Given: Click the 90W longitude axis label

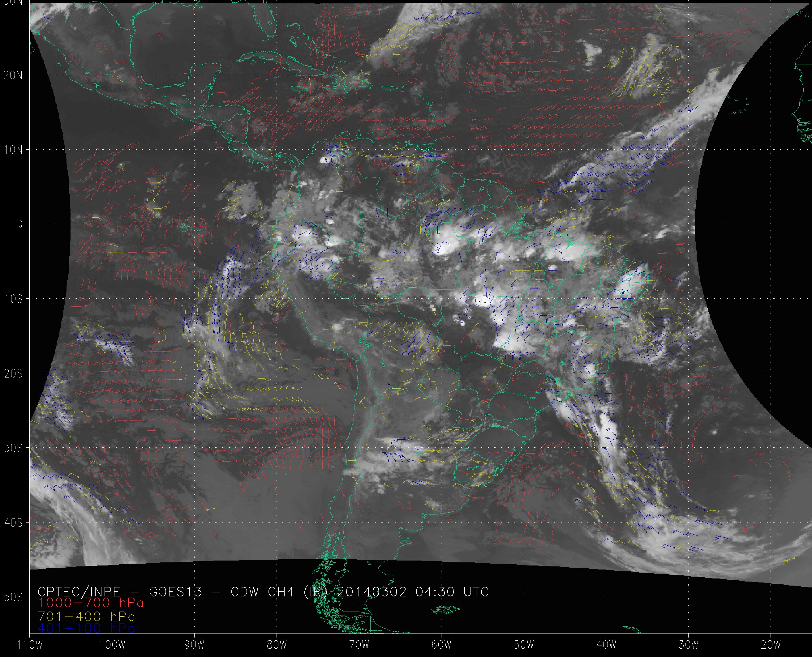Looking at the screenshot, I should 194,645.
